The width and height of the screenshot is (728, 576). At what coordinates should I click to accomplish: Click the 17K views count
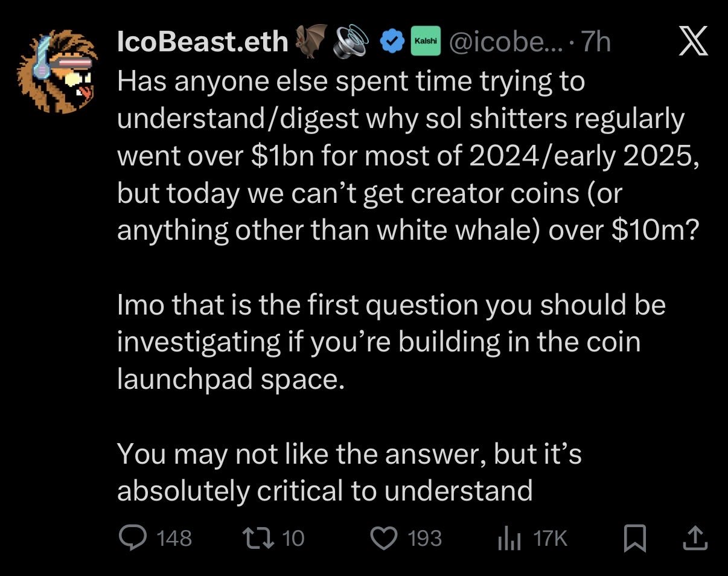tap(551, 537)
